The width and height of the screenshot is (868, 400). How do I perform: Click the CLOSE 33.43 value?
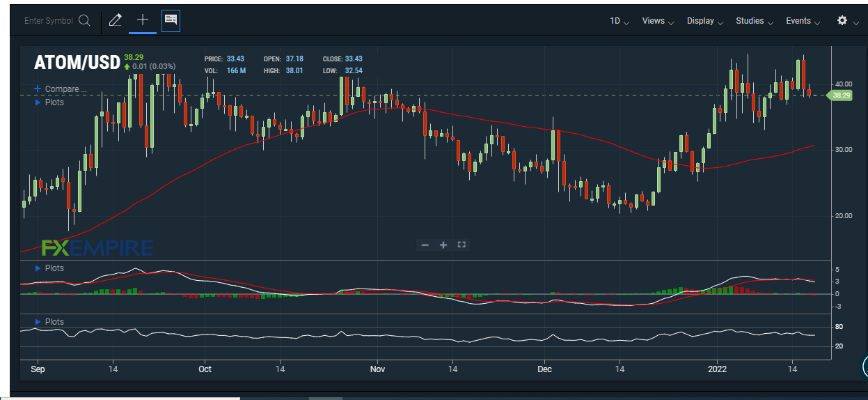coord(354,59)
